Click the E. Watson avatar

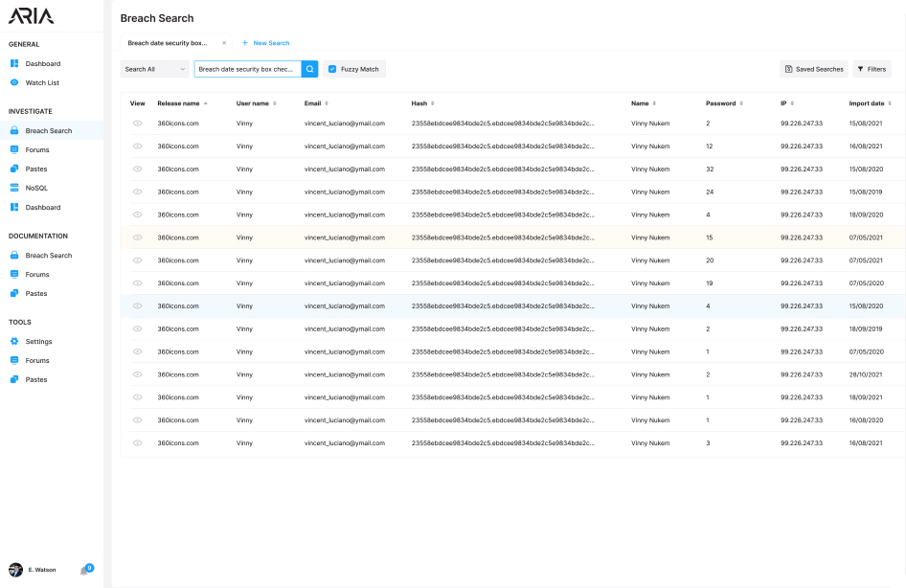15,570
